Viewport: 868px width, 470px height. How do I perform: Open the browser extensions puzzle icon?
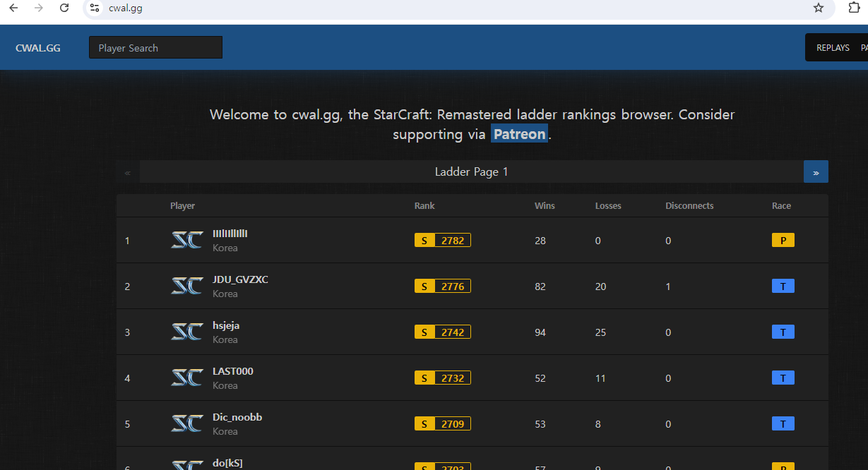tap(853, 8)
